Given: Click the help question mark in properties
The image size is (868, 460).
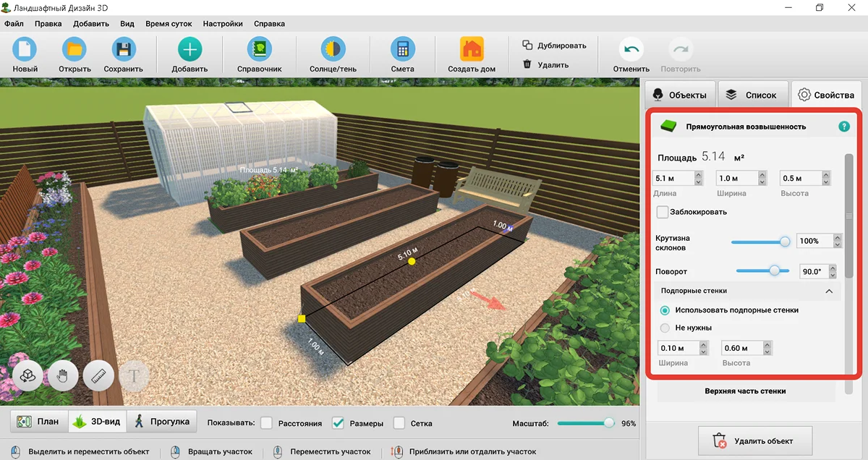Looking at the screenshot, I should (844, 127).
